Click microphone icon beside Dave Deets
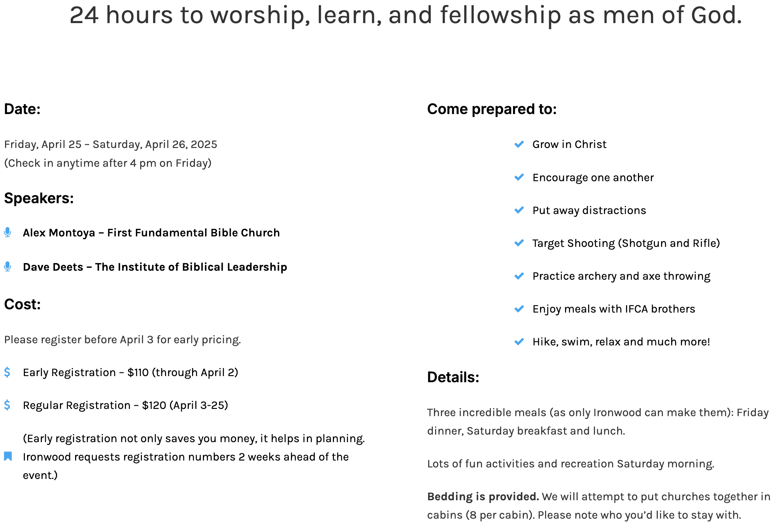The image size is (782, 532). (8, 266)
